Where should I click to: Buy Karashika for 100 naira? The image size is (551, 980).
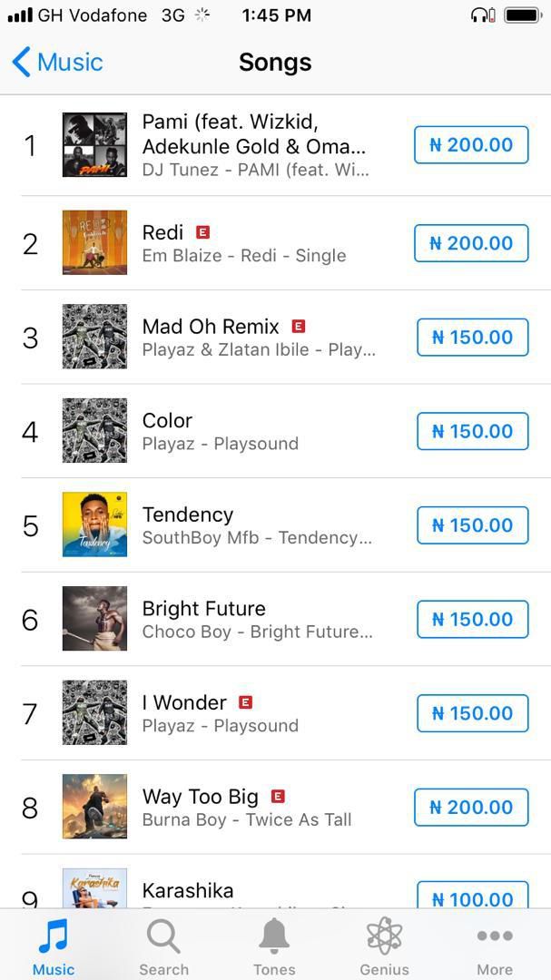coord(470,898)
